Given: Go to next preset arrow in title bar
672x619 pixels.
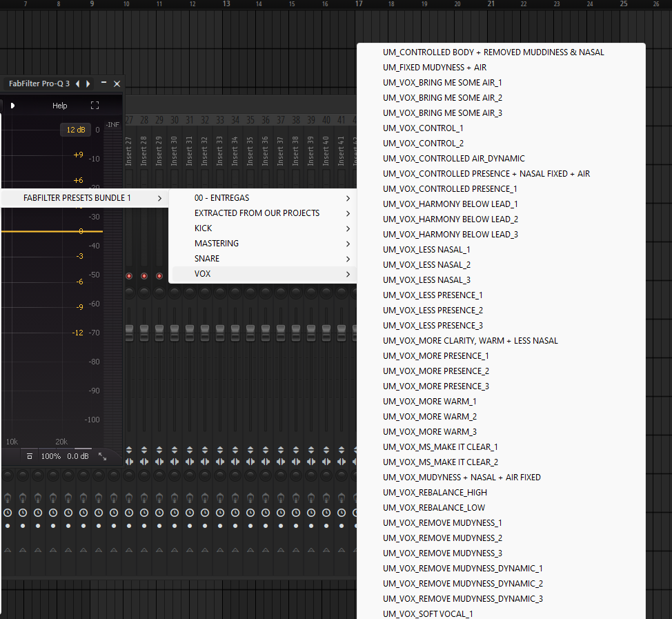Looking at the screenshot, I should [x=88, y=83].
